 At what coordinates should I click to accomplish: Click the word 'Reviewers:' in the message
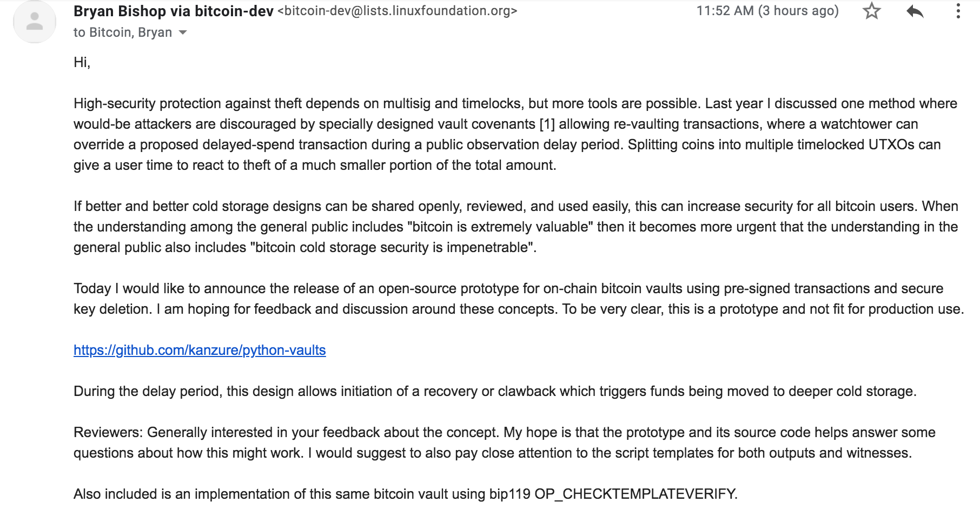(109, 432)
